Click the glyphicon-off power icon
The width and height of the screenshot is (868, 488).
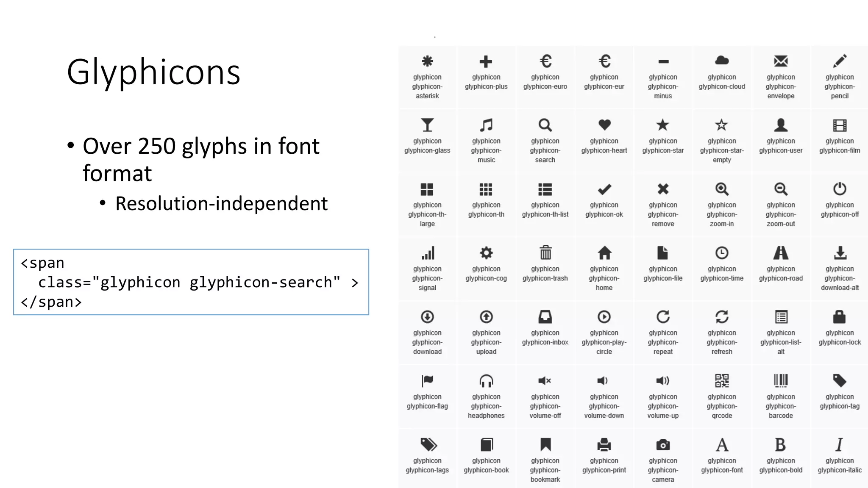840,189
